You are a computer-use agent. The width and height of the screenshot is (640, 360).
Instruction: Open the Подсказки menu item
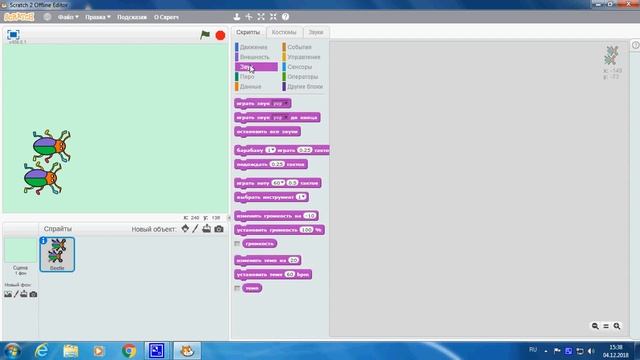coord(132,17)
